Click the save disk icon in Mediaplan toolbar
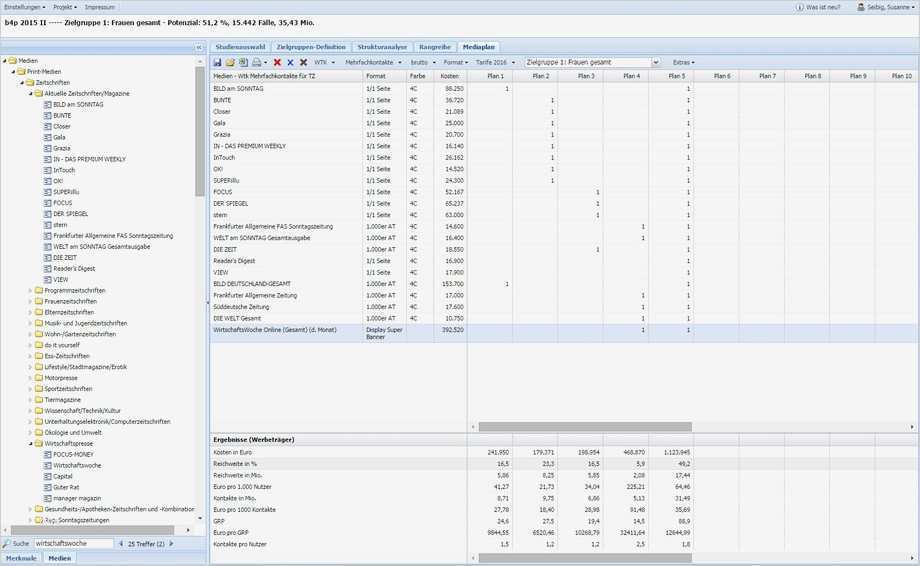The image size is (920, 566). [x=217, y=62]
